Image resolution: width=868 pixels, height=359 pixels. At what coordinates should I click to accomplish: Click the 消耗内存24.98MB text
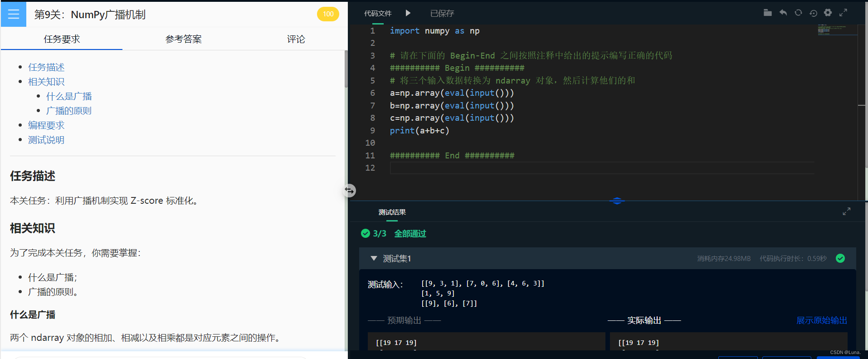[724, 259]
